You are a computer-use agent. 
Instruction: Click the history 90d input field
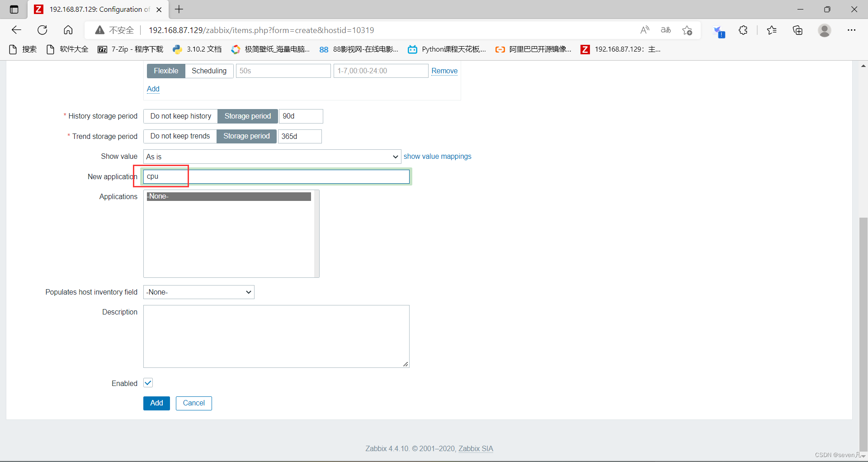301,116
